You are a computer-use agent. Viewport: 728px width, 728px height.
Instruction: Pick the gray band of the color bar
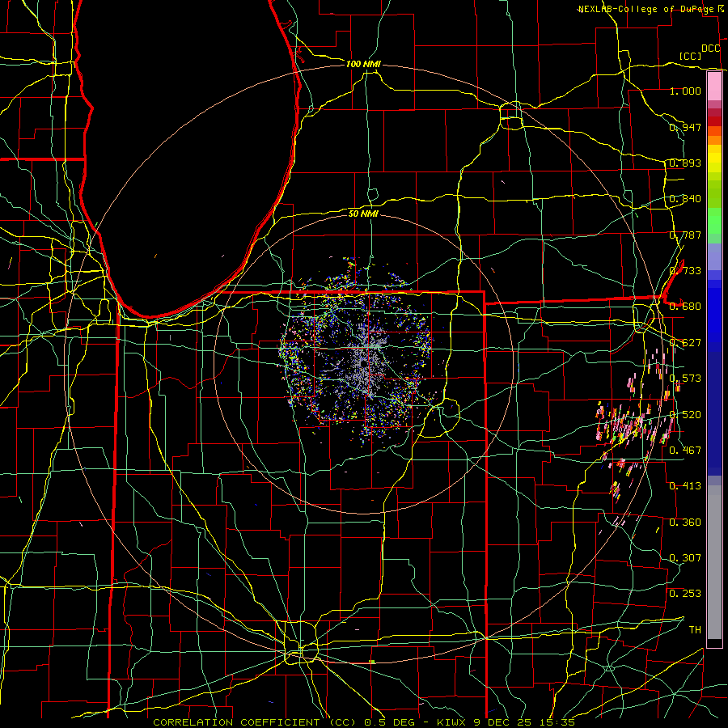714,562
